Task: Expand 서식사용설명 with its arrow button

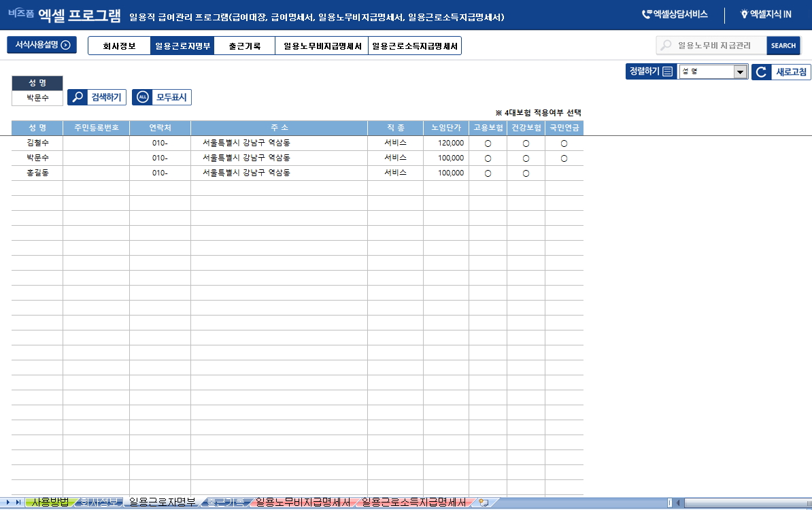Action: [x=66, y=46]
